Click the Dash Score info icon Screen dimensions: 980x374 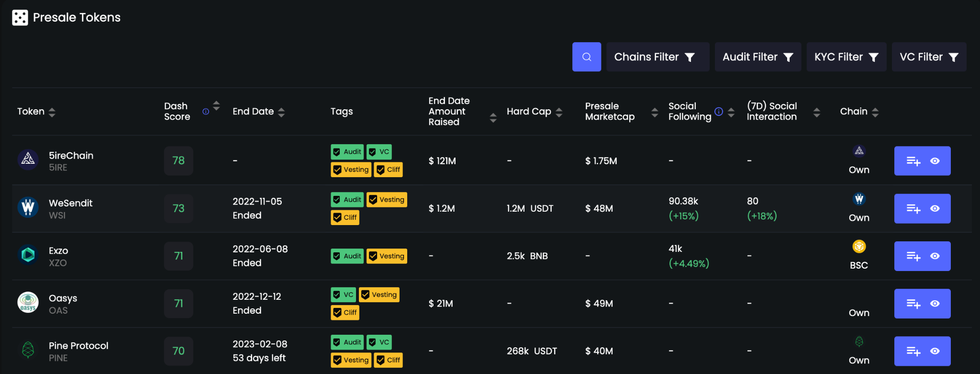[x=206, y=112]
